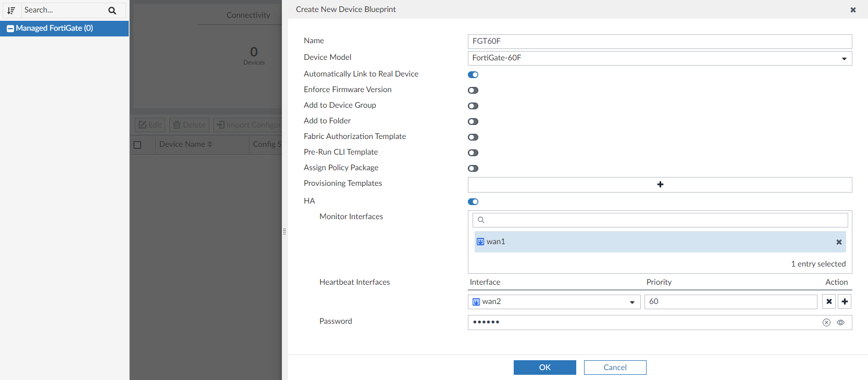Collapse the Managed FortiGate tree node
Viewport: 868px width, 380px height.
(x=10, y=29)
